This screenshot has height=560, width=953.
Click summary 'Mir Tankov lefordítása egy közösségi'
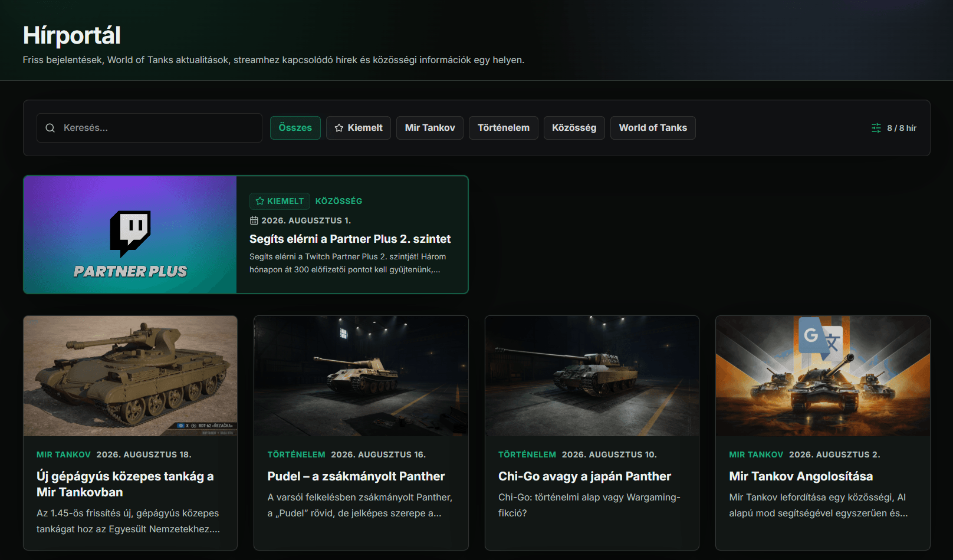click(x=818, y=505)
